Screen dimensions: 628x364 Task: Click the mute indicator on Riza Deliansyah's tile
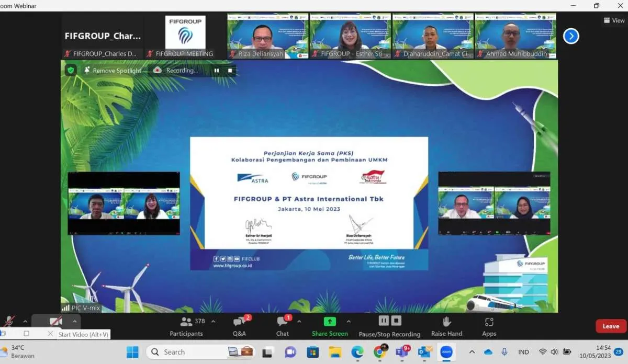coord(232,53)
